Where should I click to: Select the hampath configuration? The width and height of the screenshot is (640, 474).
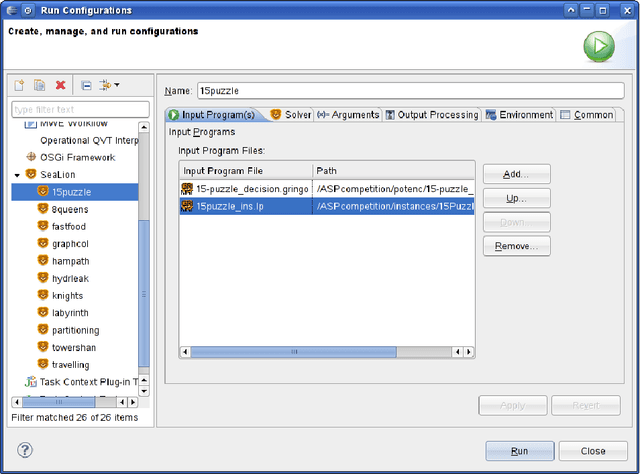click(x=71, y=261)
